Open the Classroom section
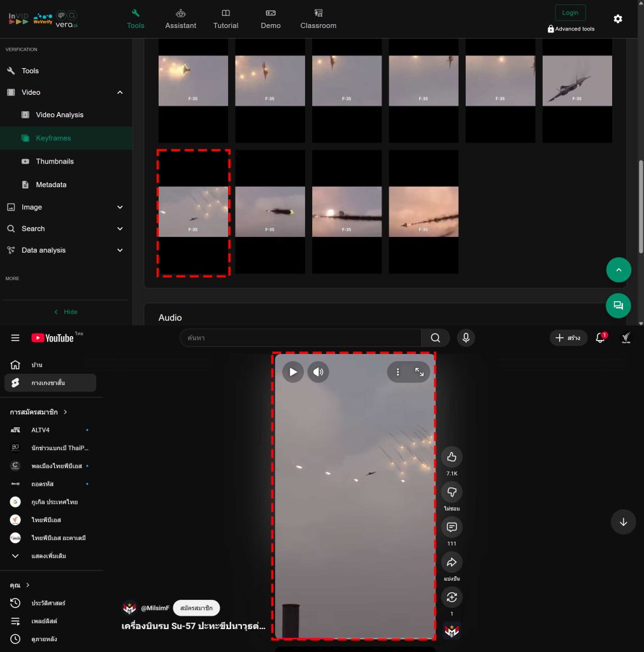The image size is (644, 652). point(318,19)
